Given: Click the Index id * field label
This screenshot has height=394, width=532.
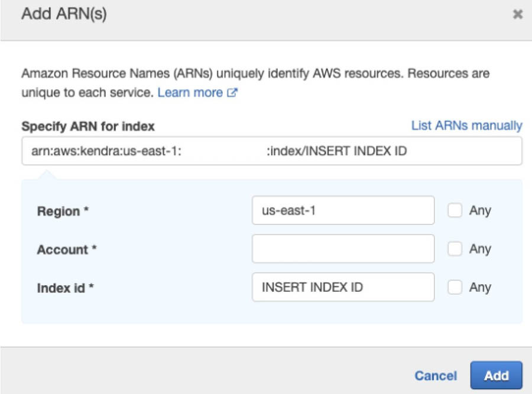Looking at the screenshot, I should coord(66,288).
